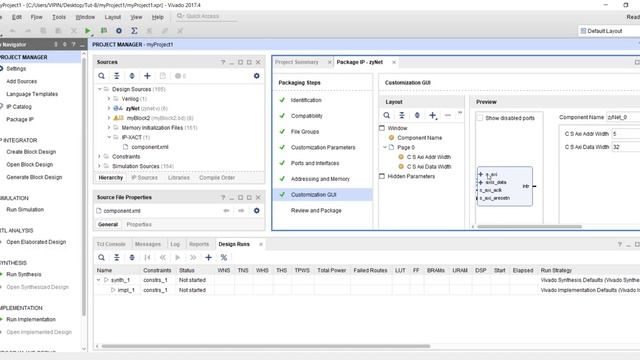Expand Memory Initialization Files node

[x=109, y=128]
